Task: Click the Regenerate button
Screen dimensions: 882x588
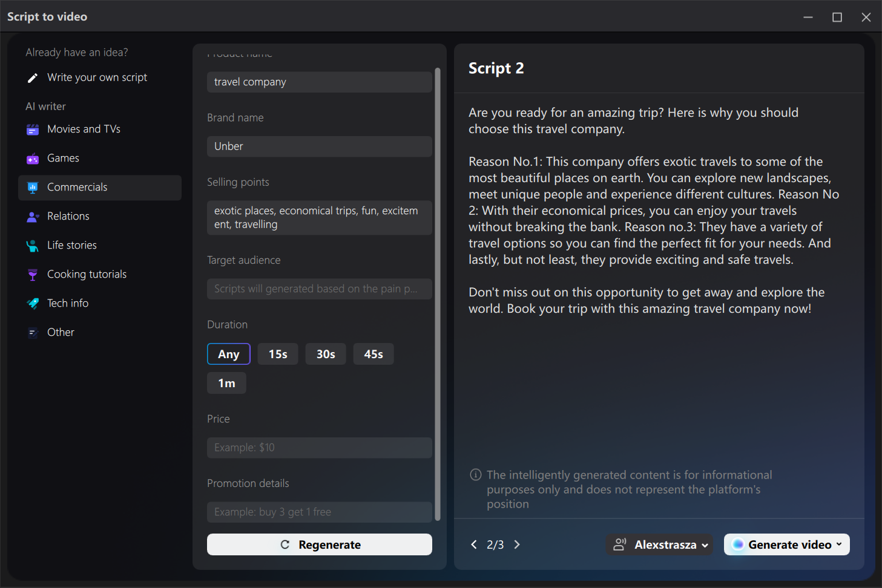Action: pos(320,544)
